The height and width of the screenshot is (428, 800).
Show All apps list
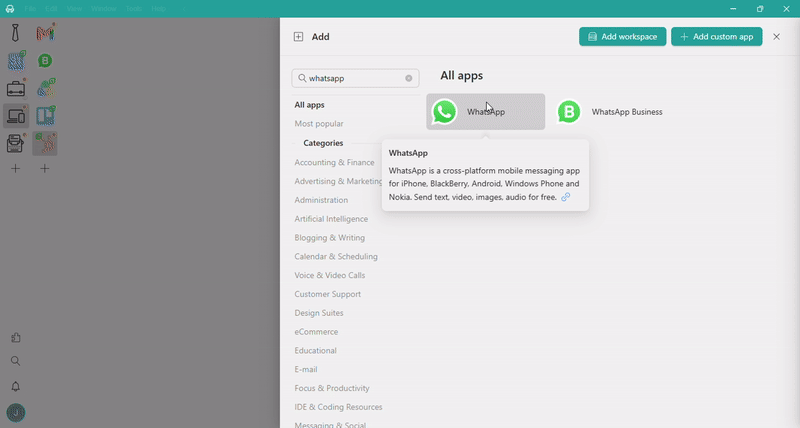click(x=309, y=105)
